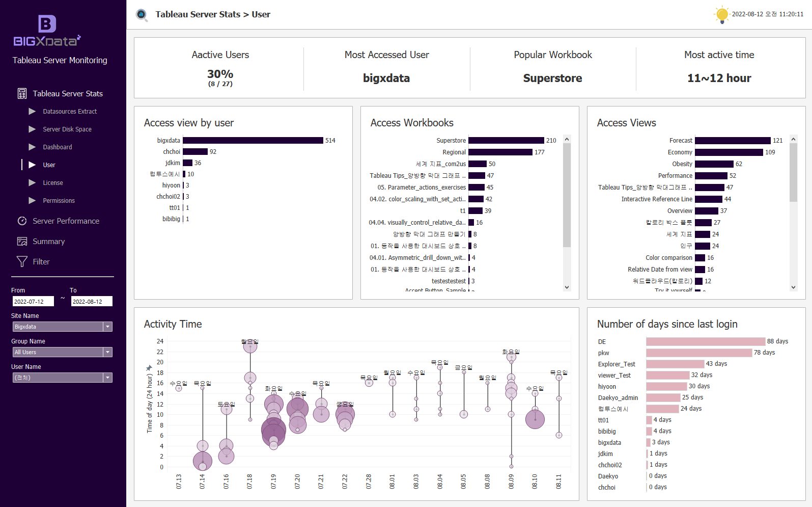Viewport: 812px width, 507px height.
Task: Click the Access Workbooks scrollbar thumb
Action: click(x=567, y=195)
